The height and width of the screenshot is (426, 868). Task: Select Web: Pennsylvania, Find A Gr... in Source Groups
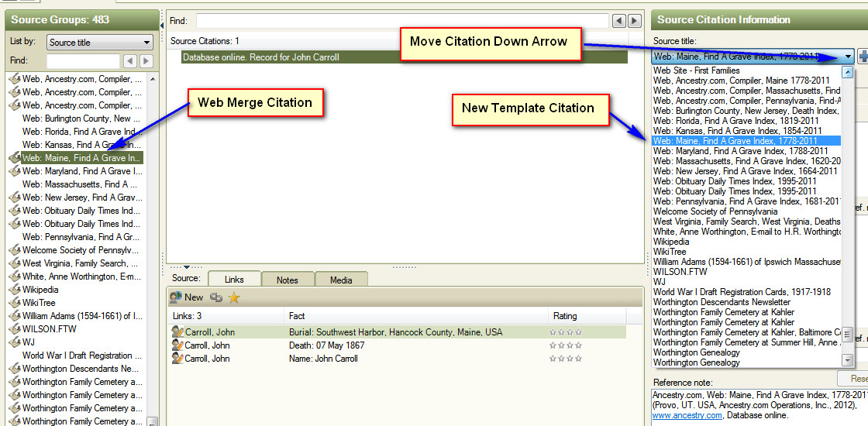coord(81,237)
